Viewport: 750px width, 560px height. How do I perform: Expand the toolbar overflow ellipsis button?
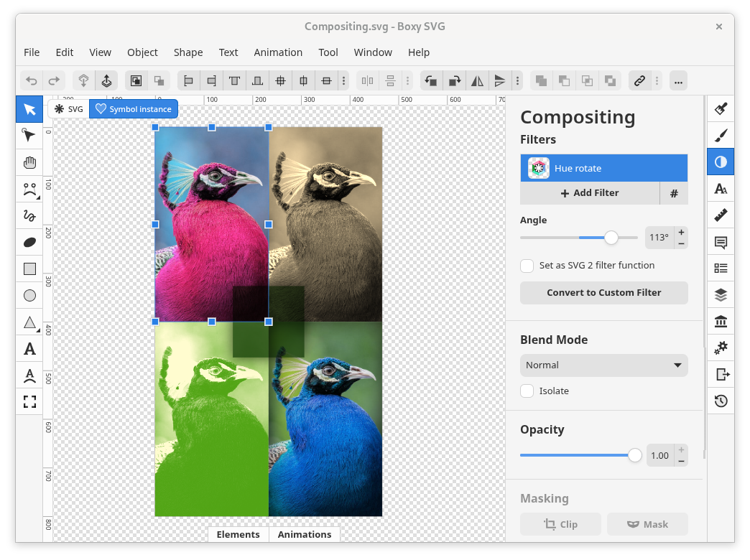[678, 80]
